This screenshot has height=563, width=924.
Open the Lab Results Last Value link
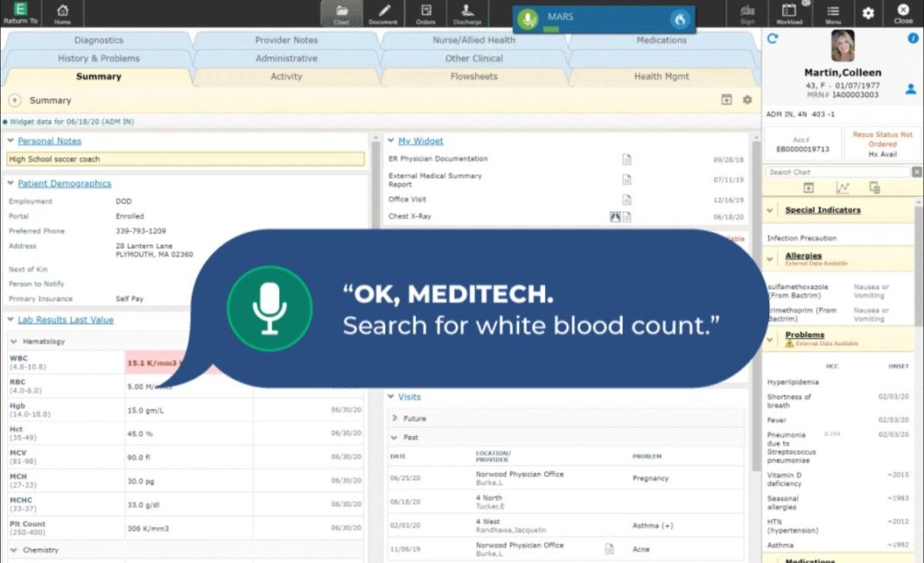click(x=66, y=320)
